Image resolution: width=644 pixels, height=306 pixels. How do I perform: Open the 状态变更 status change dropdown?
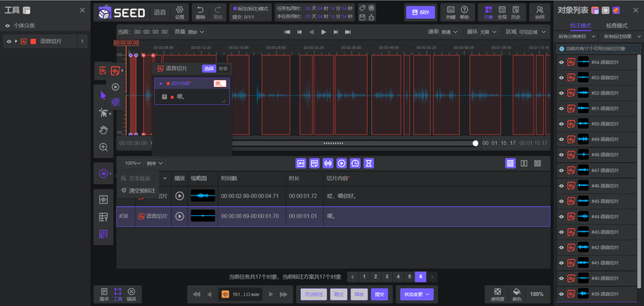[x=417, y=294]
